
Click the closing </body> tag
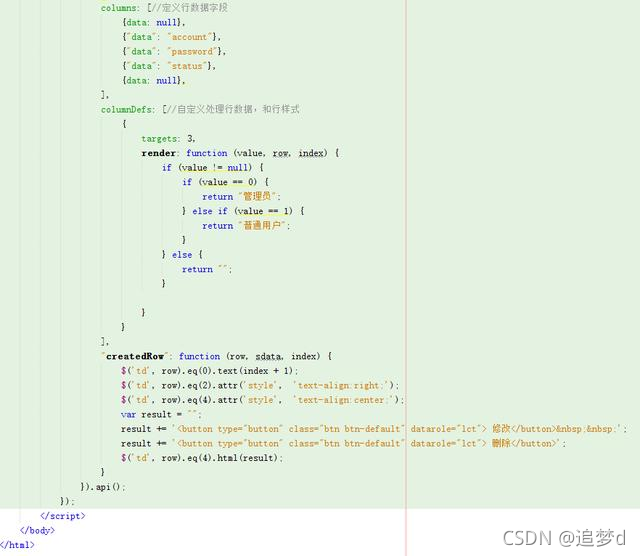(x=37, y=531)
